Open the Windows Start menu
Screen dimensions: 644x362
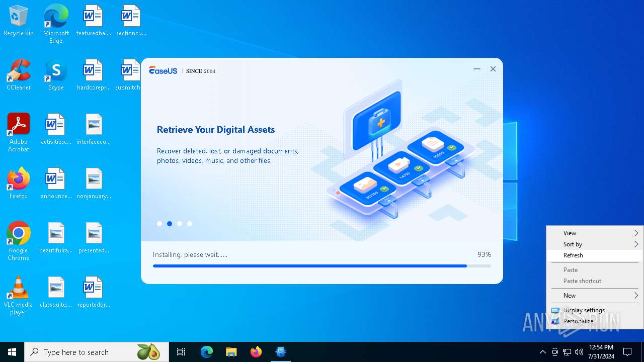coord(12,352)
